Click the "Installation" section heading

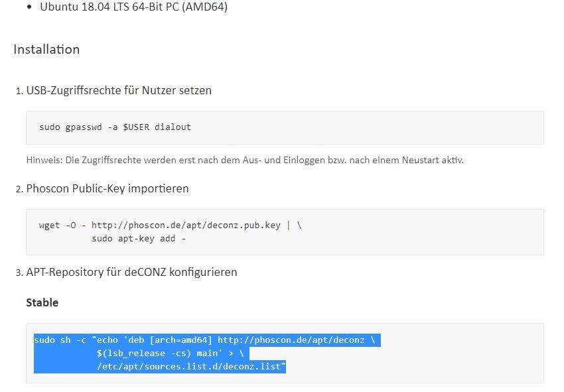46,50
